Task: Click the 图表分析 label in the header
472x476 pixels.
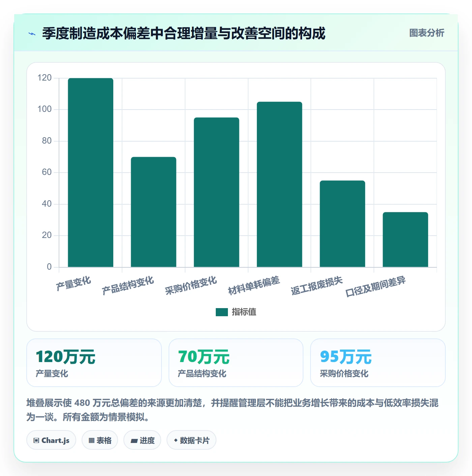Action: point(426,33)
